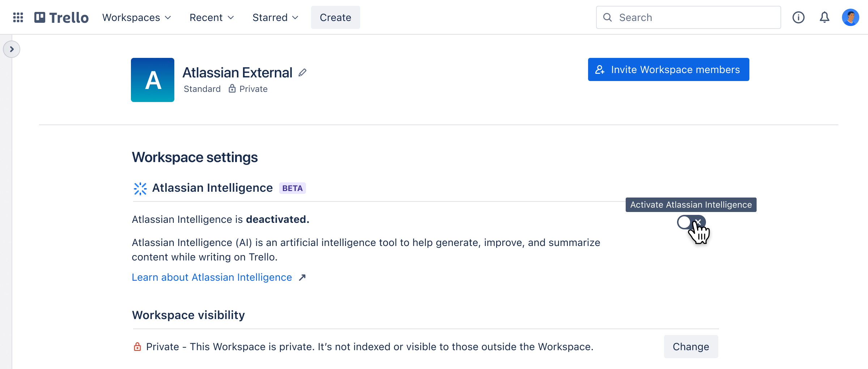Click the lock icon next to Private
Screen dimensions: 868x369
(231, 89)
